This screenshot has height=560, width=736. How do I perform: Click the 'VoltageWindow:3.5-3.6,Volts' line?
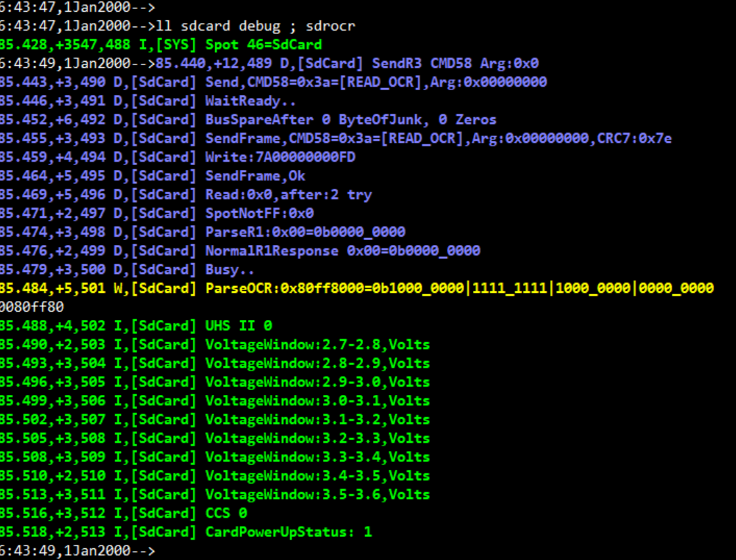tap(317, 495)
